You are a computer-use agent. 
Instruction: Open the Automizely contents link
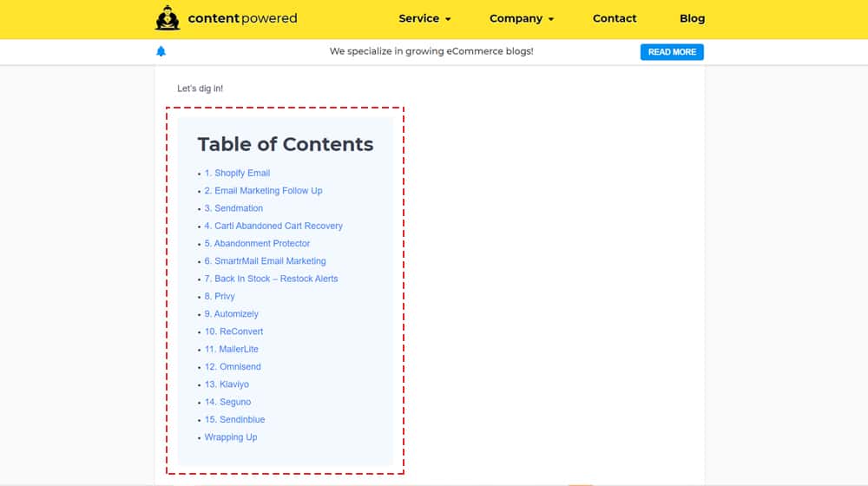pyautogui.click(x=231, y=314)
